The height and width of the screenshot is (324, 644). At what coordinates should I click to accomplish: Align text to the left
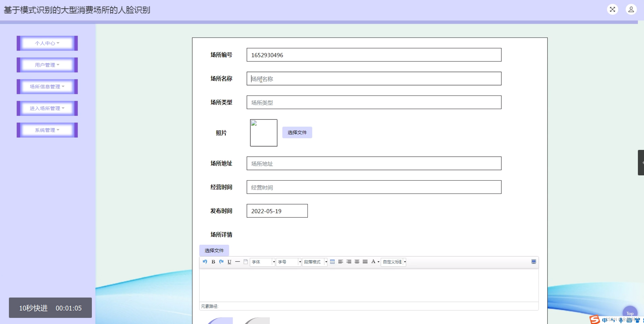340,262
